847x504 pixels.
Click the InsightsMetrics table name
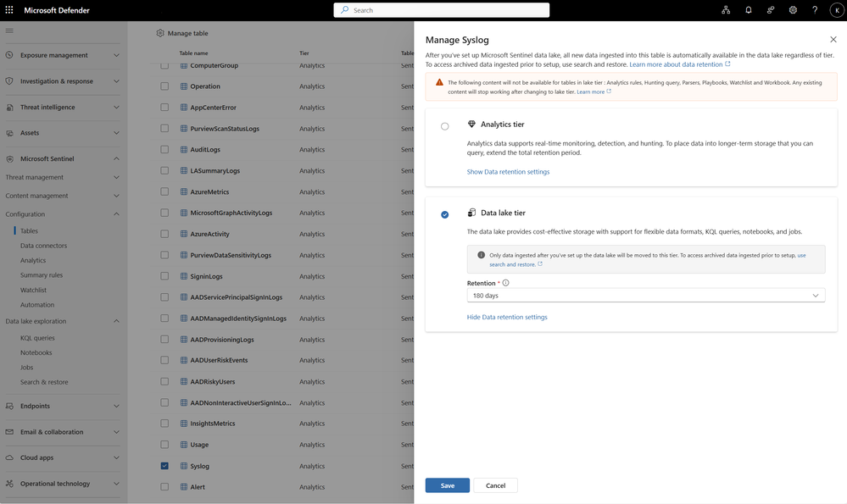tap(213, 424)
